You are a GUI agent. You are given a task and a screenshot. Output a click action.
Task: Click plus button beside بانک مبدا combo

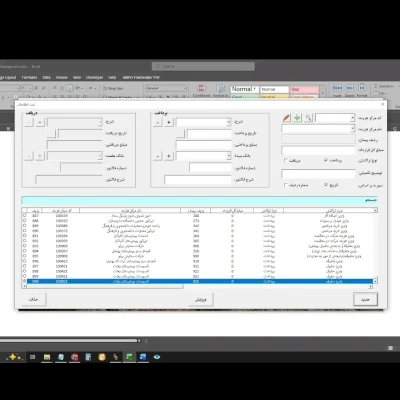click(169, 156)
